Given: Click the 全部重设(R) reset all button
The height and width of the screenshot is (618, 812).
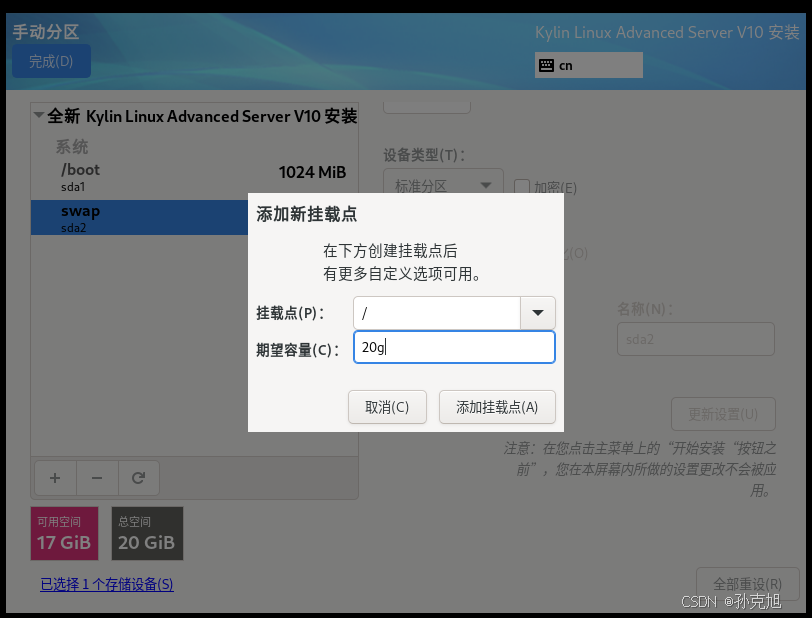Looking at the screenshot, I should [x=747, y=584].
